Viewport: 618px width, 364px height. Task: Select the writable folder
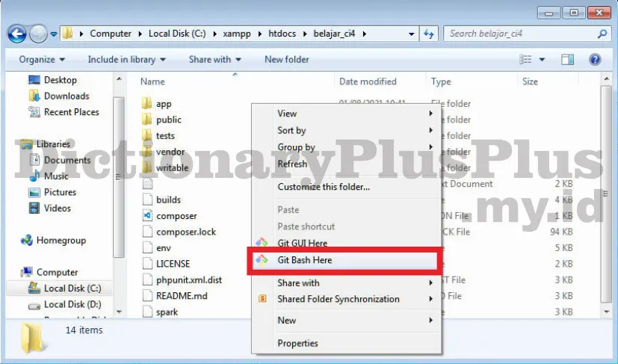(x=165, y=167)
